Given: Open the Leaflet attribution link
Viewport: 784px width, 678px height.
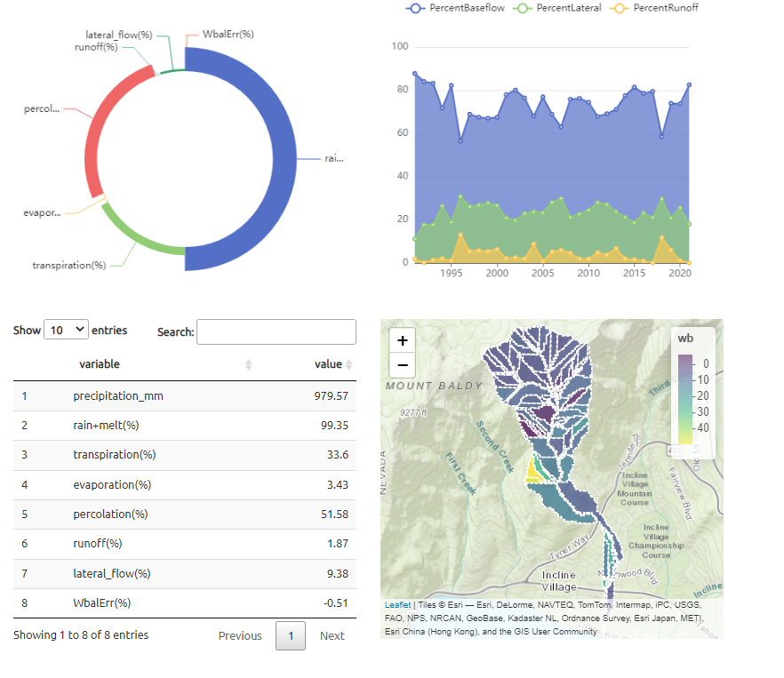Looking at the screenshot, I should click(x=397, y=605).
